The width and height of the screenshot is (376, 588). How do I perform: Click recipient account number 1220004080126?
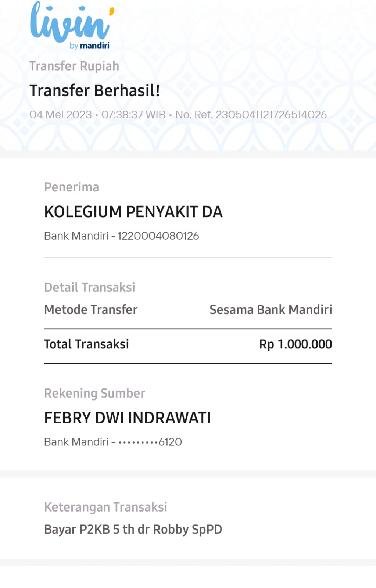tap(158, 236)
